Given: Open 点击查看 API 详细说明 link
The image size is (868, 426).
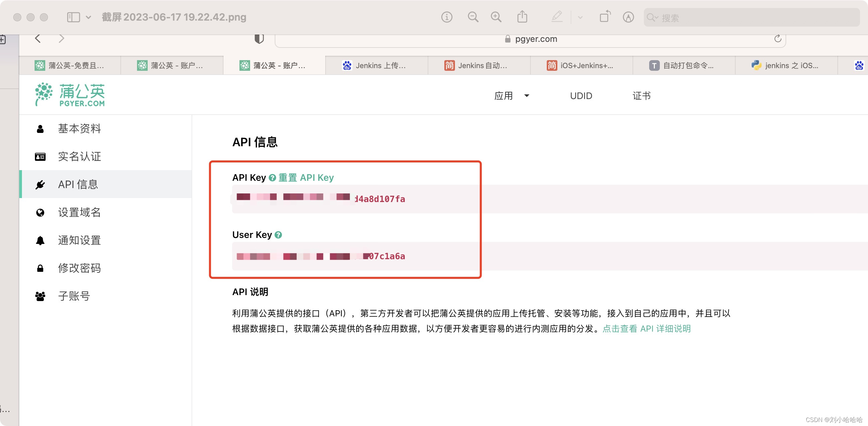Looking at the screenshot, I should coord(646,329).
